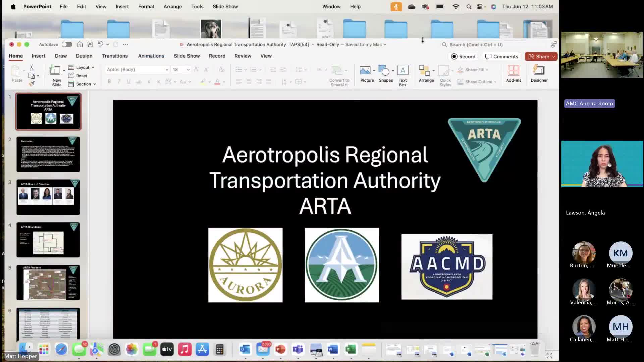Click the Arrange icon

tap(424, 71)
